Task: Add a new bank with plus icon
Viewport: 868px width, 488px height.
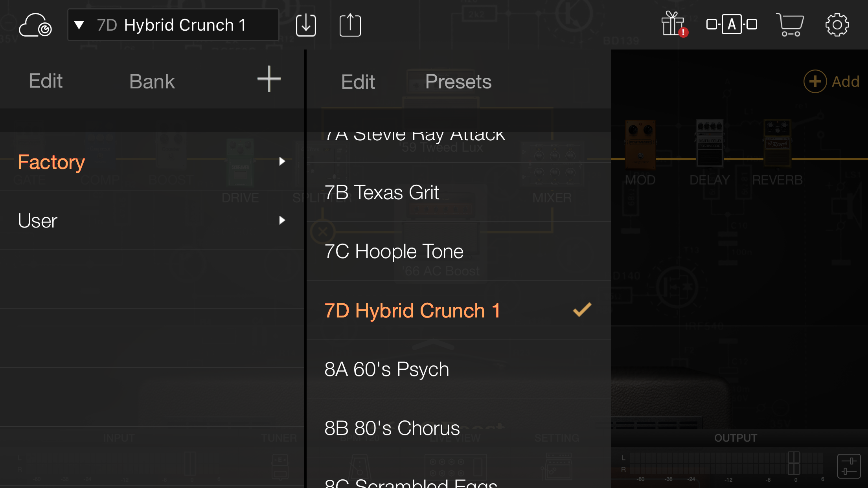Action: point(269,79)
